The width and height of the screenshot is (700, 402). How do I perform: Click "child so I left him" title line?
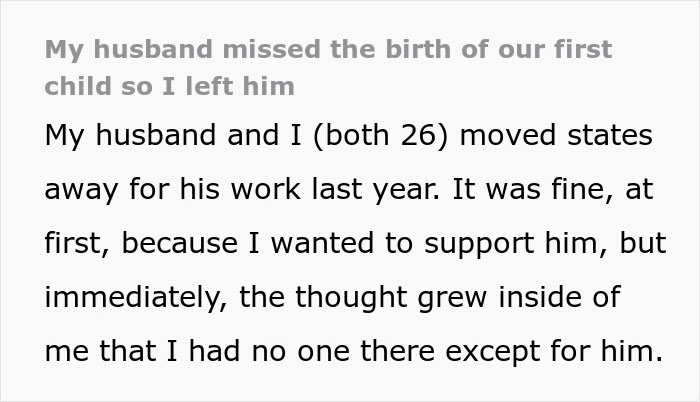click(169, 86)
